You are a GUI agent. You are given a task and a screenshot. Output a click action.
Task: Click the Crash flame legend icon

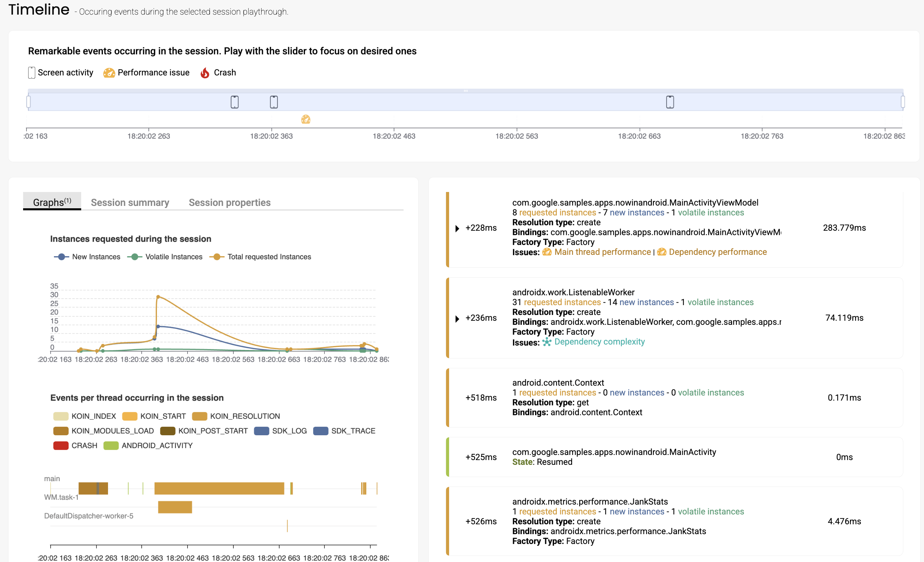(205, 73)
